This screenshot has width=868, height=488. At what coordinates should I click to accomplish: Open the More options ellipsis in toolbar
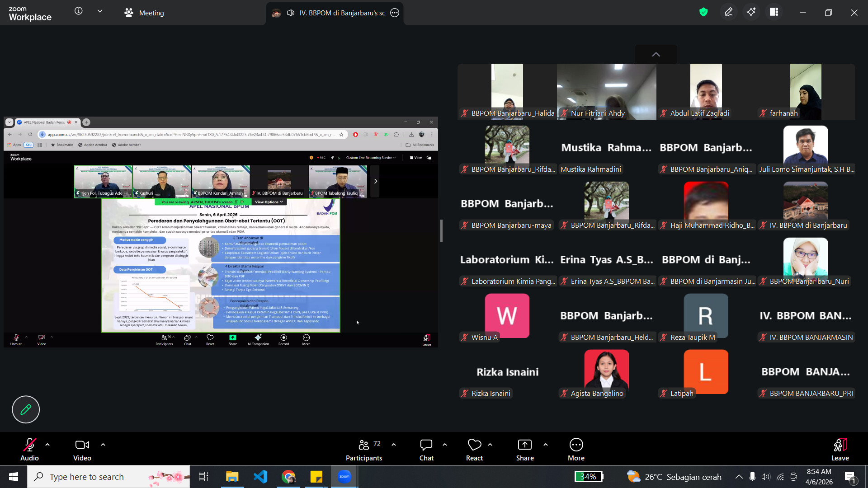pyautogui.click(x=576, y=450)
